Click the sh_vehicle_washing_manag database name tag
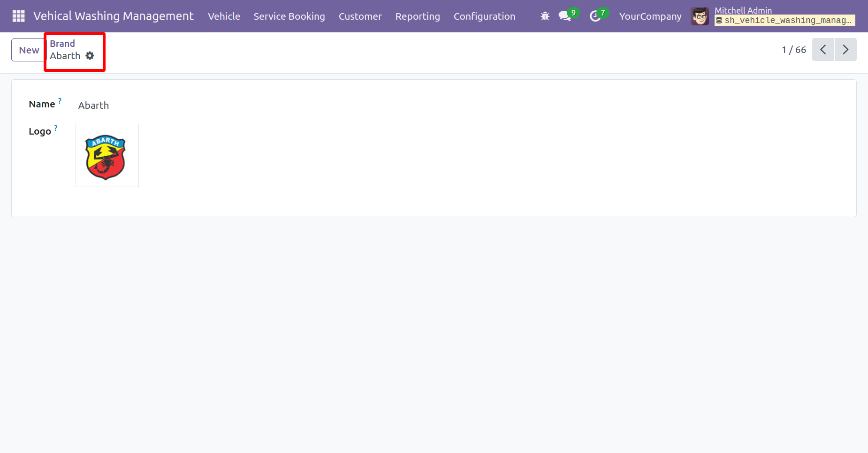Image resolution: width=868 pixels, height=453 pixels. [784, 21]
